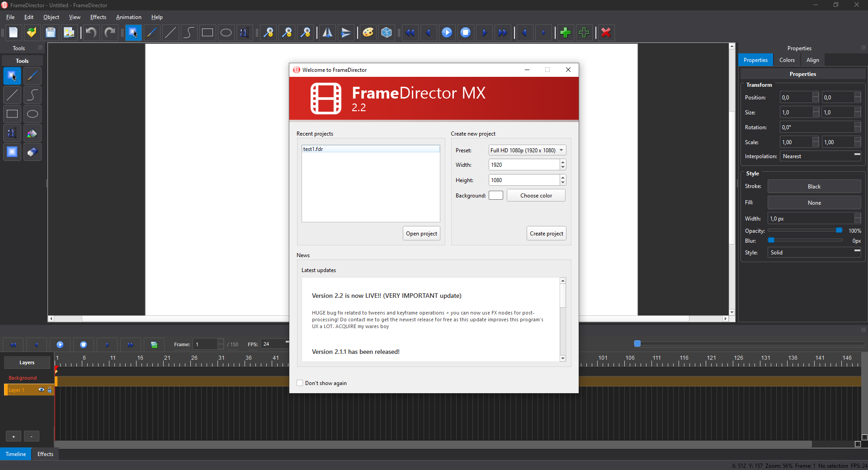Select the Ellipse tool in the Tools panel
Screen dimensions: 868x470
point(33,114)
